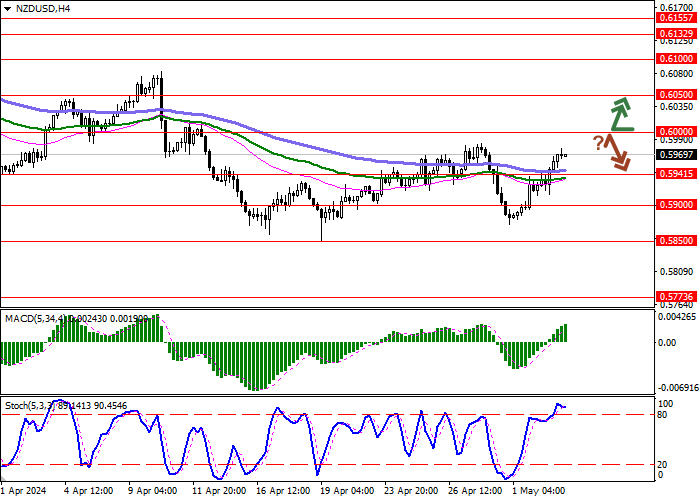Select the 0.58500 red level label
This screenshot has width=700, height=500.
(x=677, y=241)
